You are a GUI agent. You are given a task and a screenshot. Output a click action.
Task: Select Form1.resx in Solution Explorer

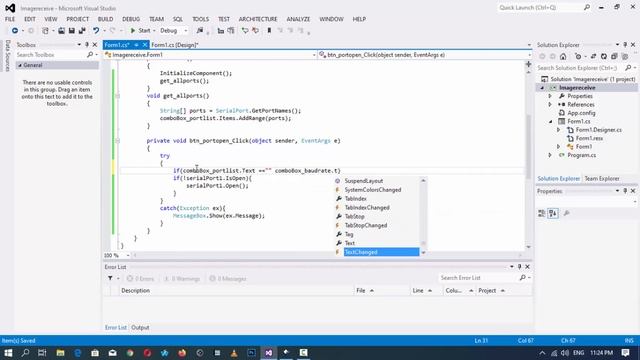tap(589, 138)
